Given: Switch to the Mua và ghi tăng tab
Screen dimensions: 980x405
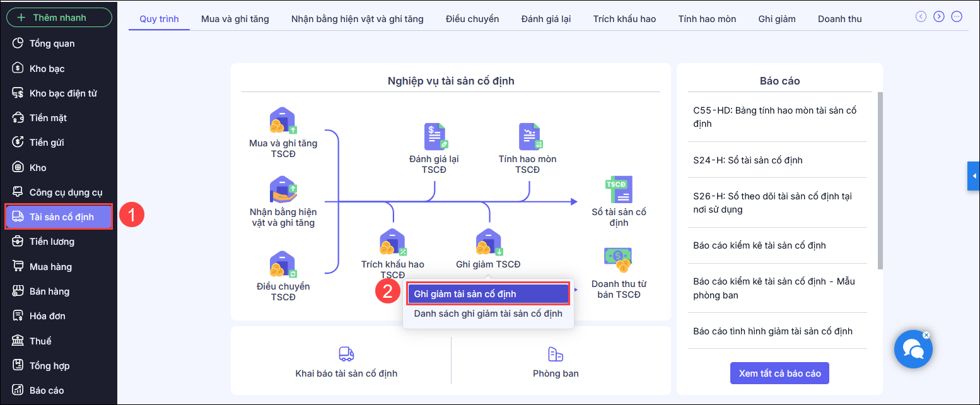Looking at the screenshot, I should (x=235, y=19).
